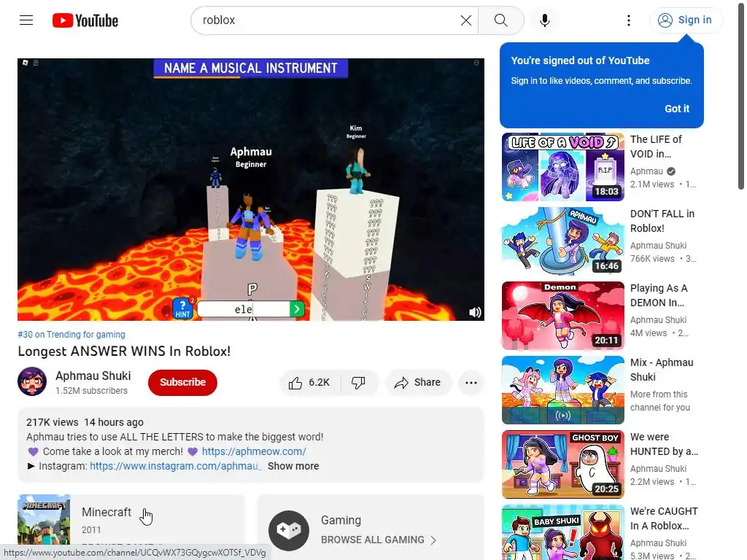Open Playing As A DEMON thumbnail

point(562,316)
